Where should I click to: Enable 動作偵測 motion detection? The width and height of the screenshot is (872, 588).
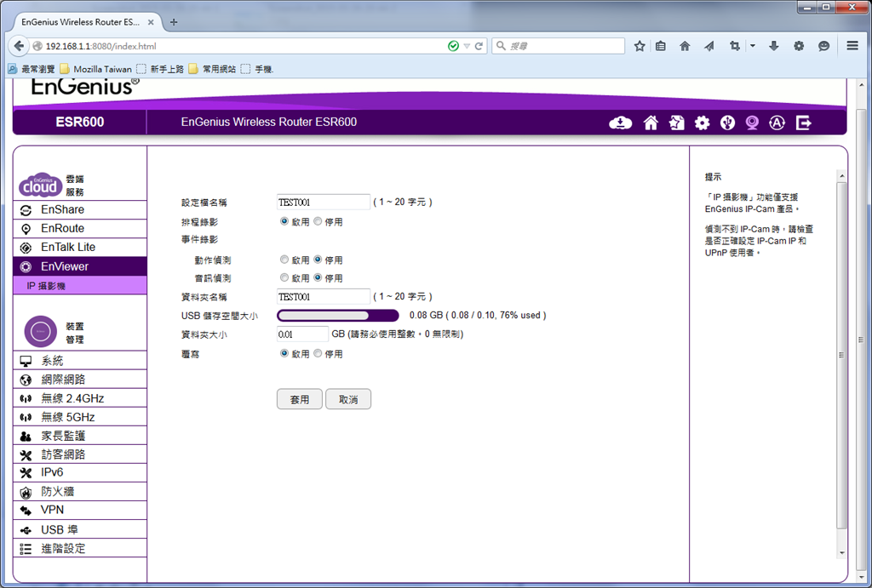click(x=284, y=260)
